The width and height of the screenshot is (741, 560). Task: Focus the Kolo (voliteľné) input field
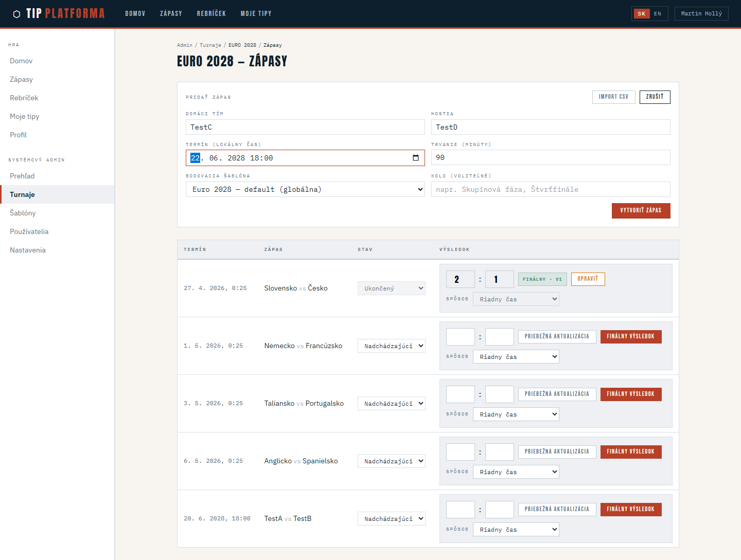coord(551,189)
